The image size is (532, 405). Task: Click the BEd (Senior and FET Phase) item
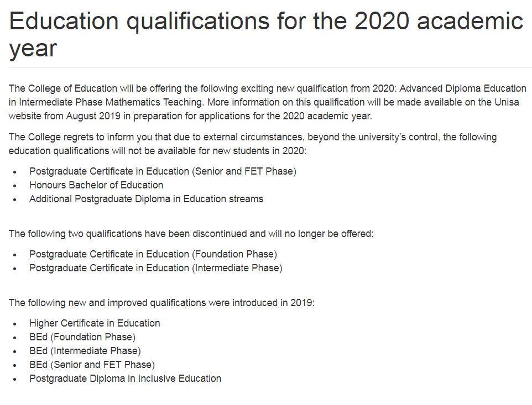92,365
